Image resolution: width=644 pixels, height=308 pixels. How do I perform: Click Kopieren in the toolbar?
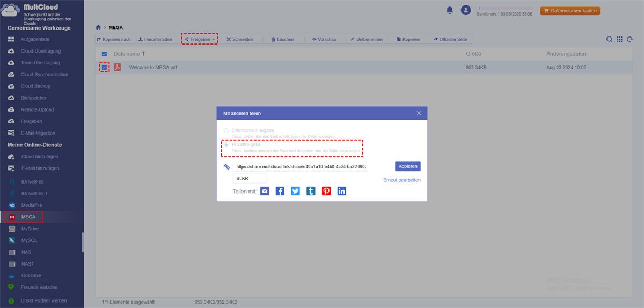(408, 39)
